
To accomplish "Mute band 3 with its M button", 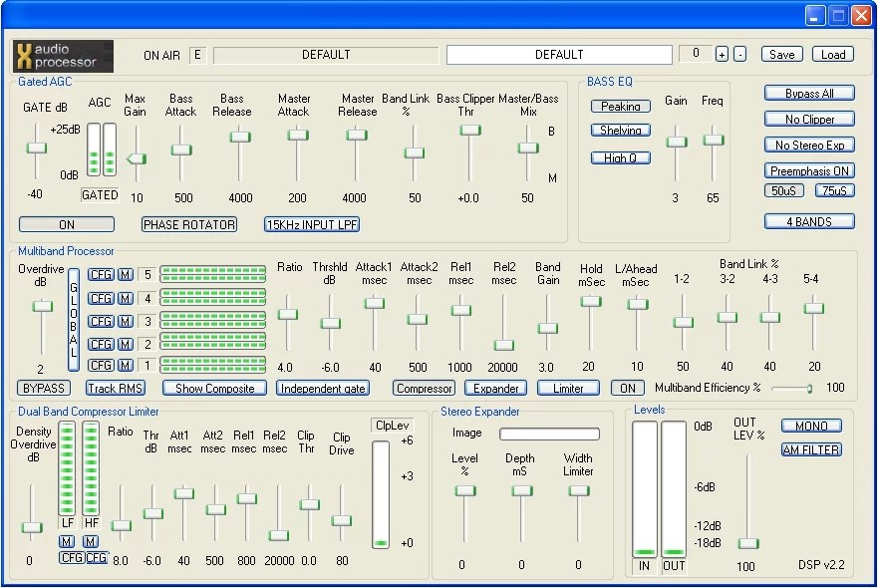I will tap(126, 321).
